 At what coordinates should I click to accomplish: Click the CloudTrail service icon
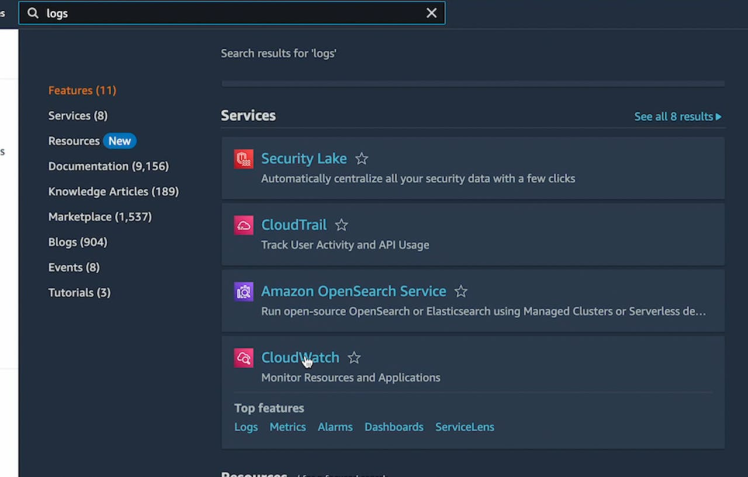[x=244, y=225]
